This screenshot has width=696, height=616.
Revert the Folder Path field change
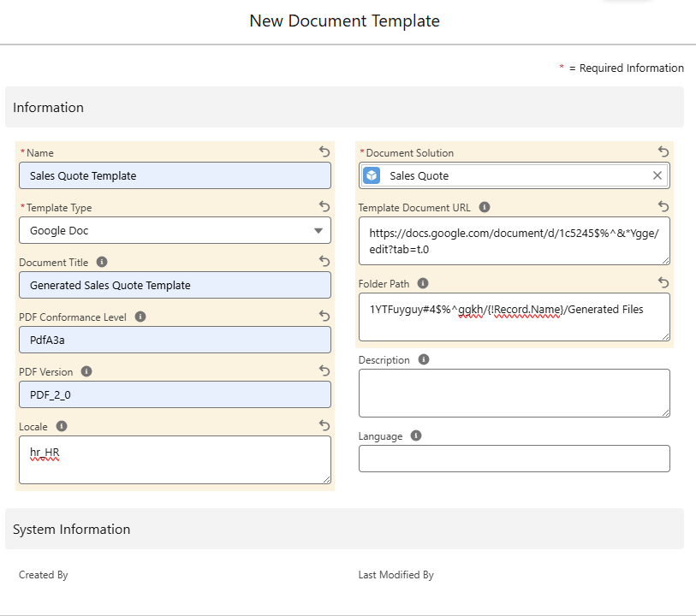coord(663,282)
